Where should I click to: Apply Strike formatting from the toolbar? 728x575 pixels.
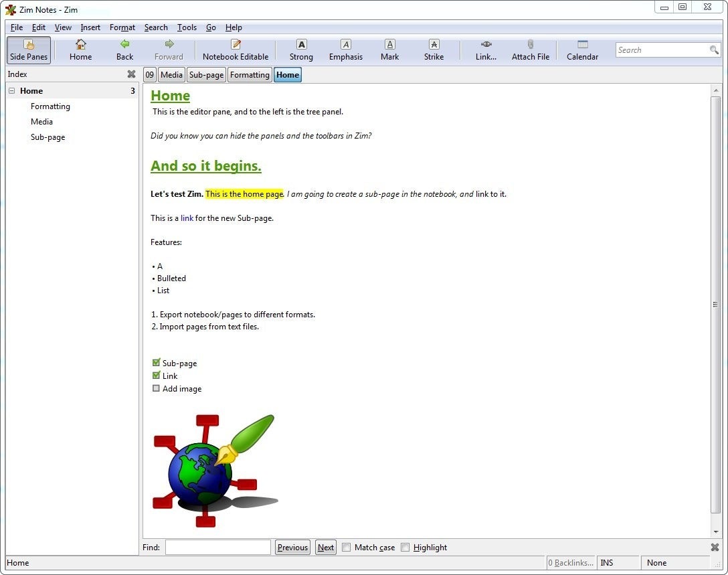point(434,50)
